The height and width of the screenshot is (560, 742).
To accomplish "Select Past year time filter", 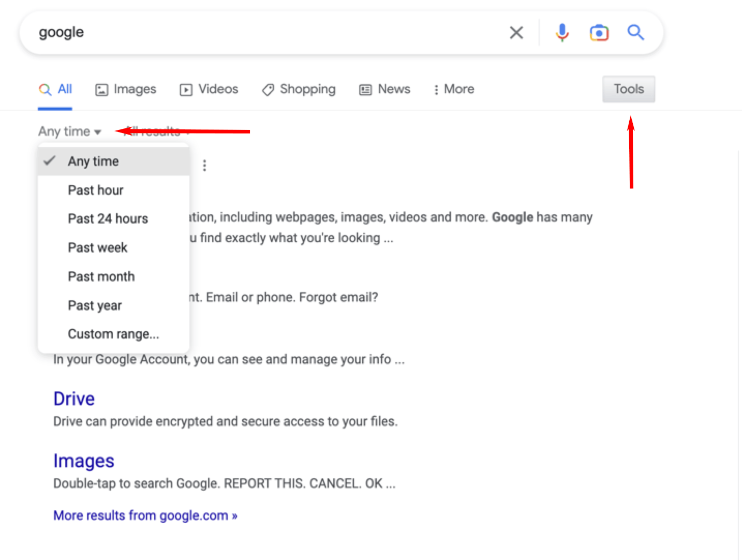I will point(95,305).
